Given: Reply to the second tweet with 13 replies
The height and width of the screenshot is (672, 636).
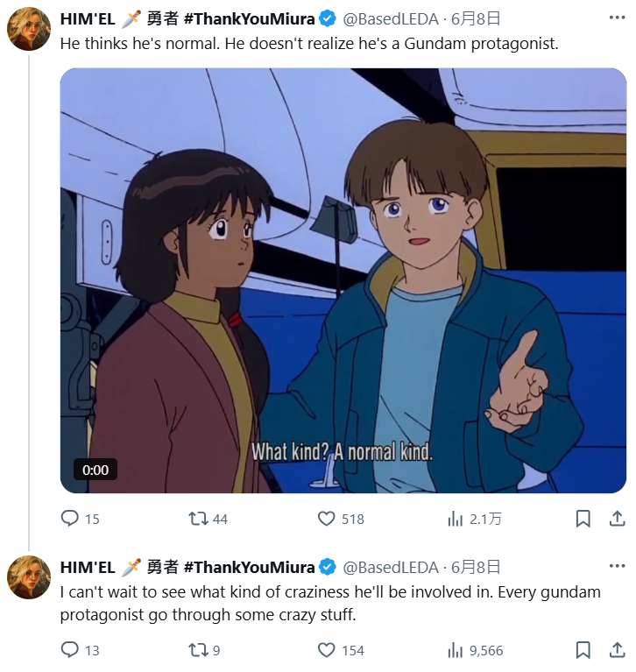Looking at the screenshot, I should tap(70, 650).
